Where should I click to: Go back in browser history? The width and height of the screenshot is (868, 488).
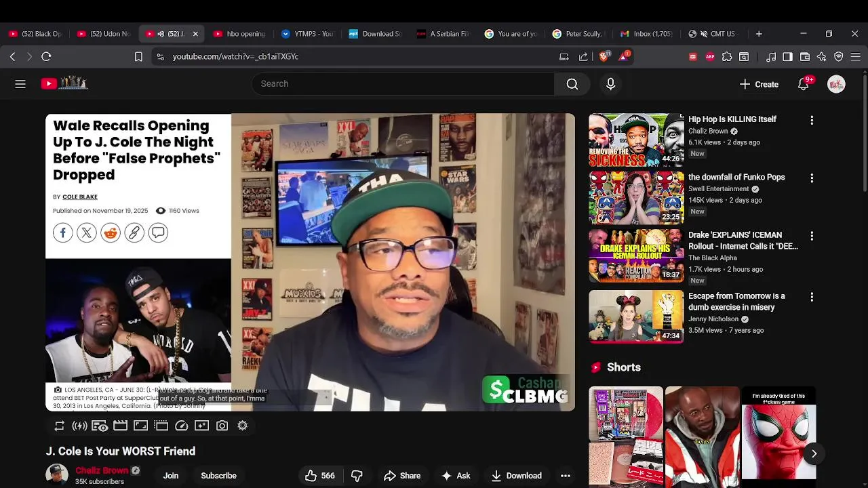coord(12,57)
